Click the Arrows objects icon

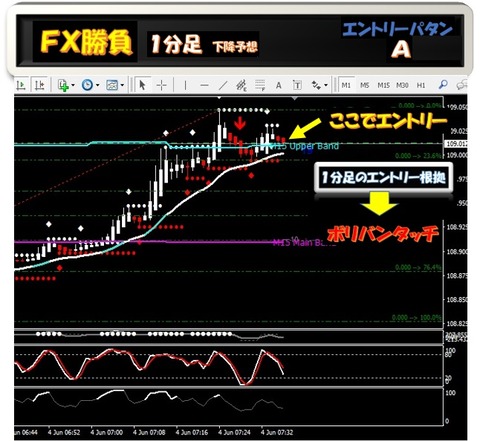[x=316, y=86]
